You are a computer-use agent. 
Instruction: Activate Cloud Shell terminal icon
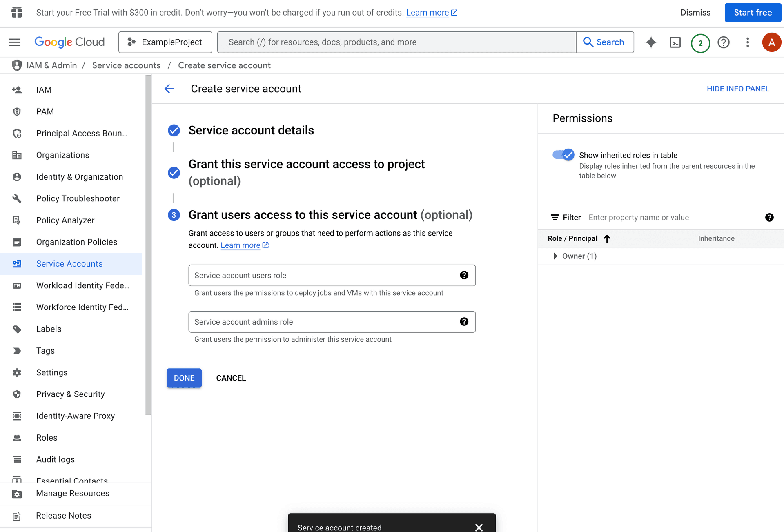coord(675,42)
